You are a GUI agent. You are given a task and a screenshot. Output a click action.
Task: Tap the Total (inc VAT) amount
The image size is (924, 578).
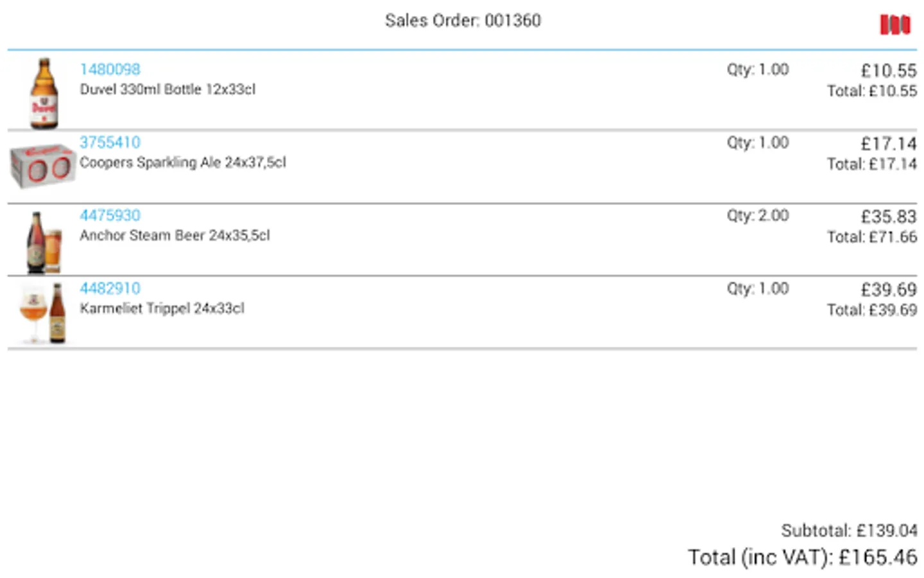click(x=802, y=557)
